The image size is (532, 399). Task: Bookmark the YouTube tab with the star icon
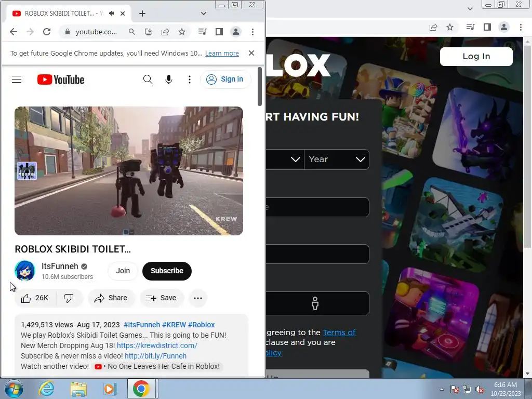click(x=182, y=32)
